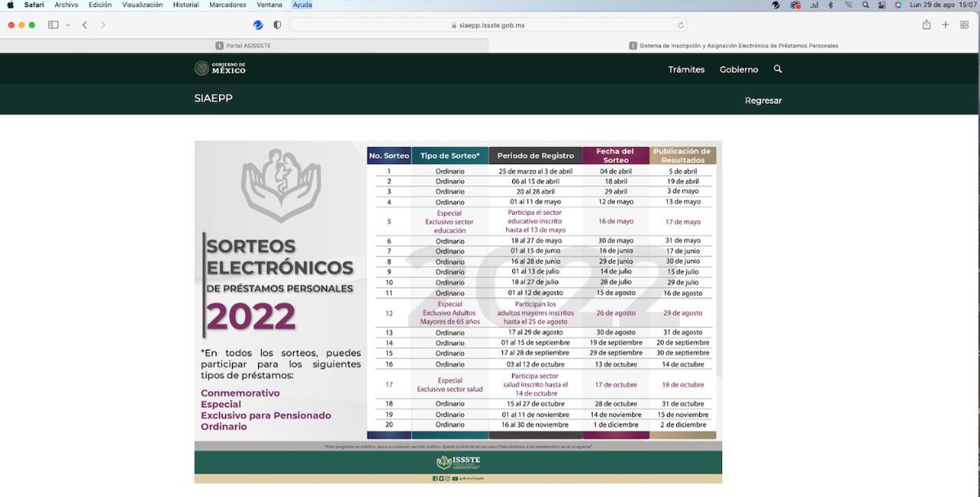Add a new tab with the plus icon
The height and width of the screenshot is (497, 980).
[946, 25]
